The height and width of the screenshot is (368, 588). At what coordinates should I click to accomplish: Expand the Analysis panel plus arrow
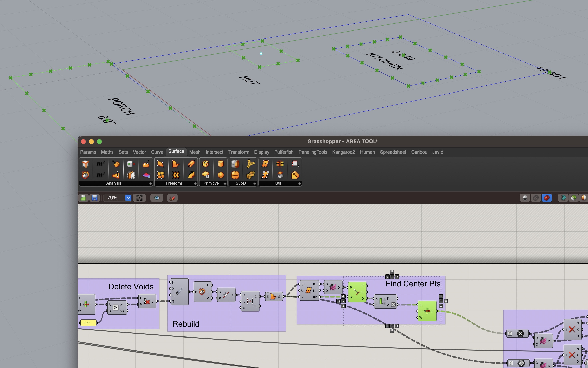[150, 184]
